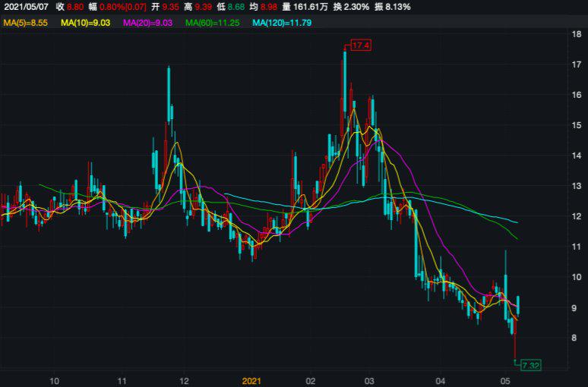Select the cyan MA(120)=11.79 label

click(281, 23)
